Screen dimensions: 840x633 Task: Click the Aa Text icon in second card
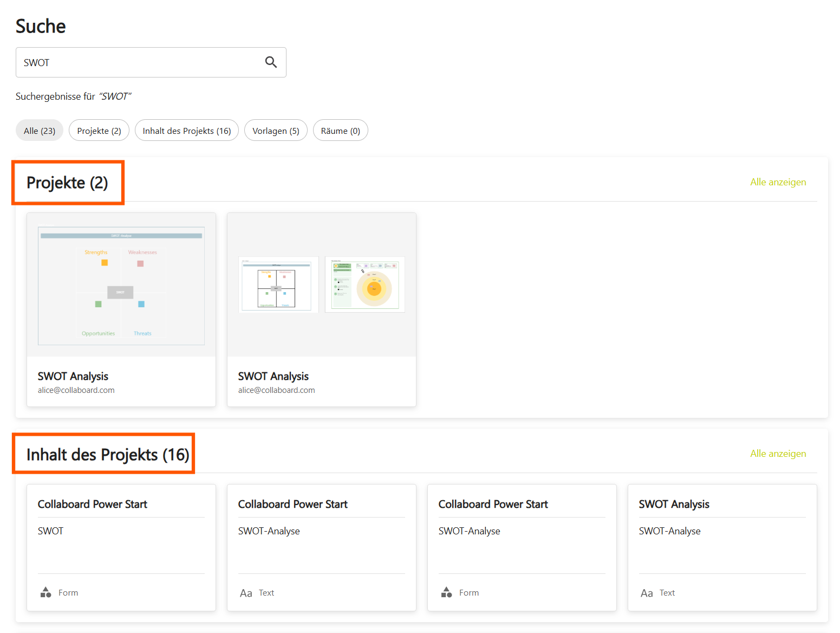(246, 593)
